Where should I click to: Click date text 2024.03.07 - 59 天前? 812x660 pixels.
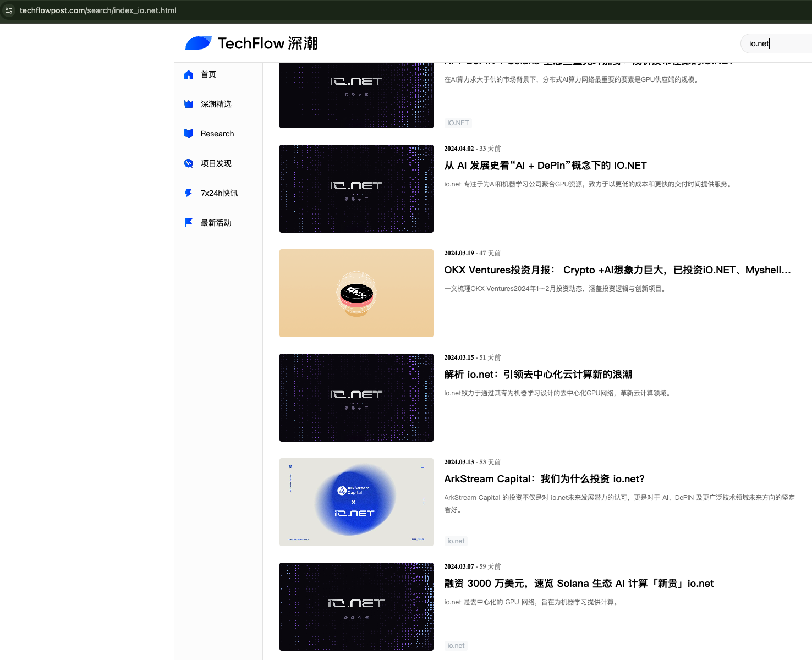click(472, 566)
